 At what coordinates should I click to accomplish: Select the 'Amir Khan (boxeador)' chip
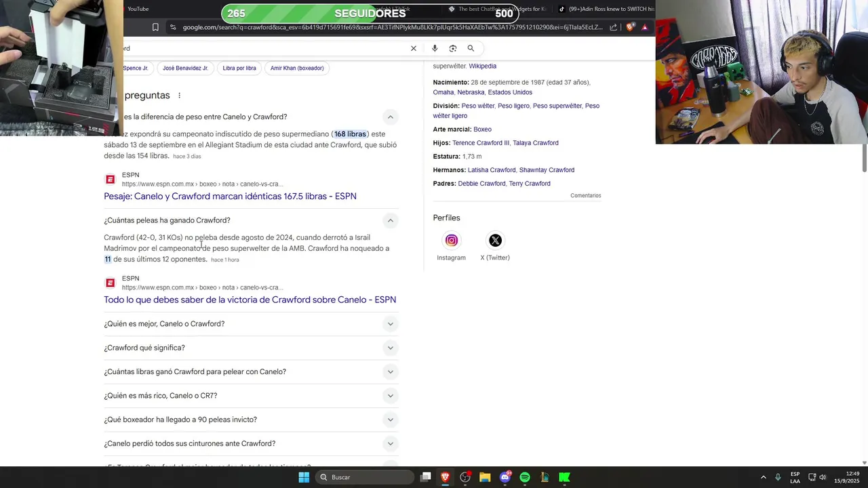(x=297, y=68)
